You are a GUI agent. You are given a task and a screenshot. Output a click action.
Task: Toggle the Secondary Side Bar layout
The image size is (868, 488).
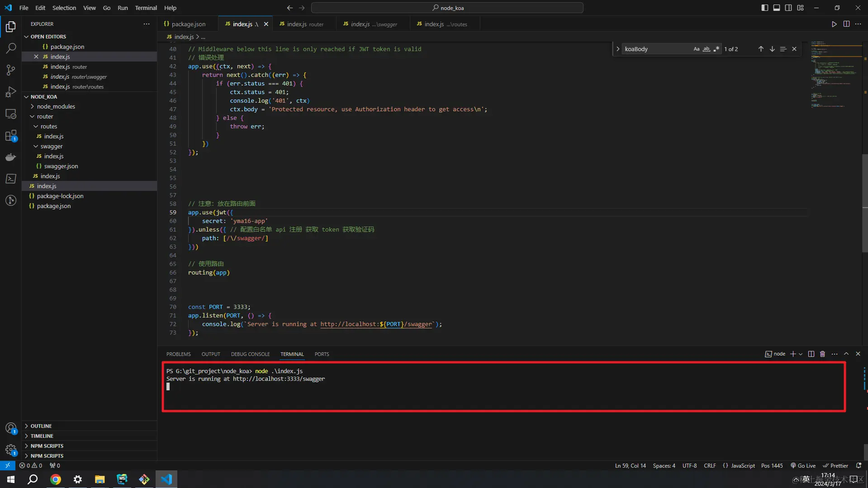(788, 8)
